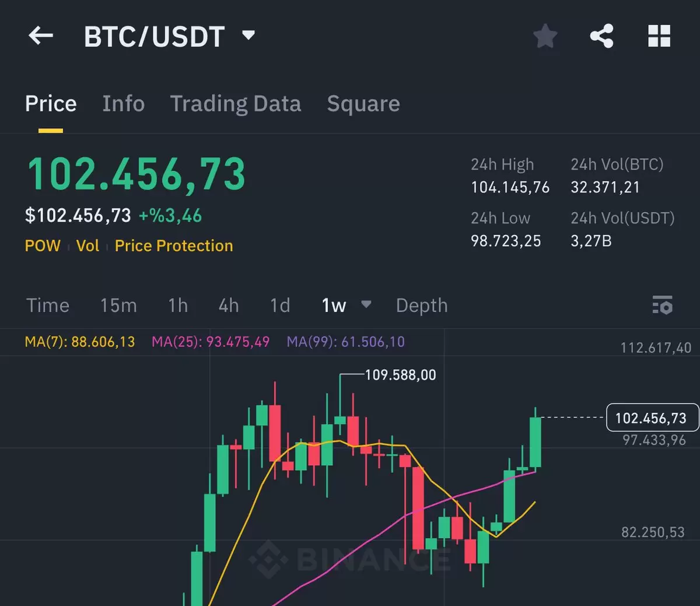Viewport: 700px width, 606px height.
Task: Show the Depth chart
Action: point(422,306)
